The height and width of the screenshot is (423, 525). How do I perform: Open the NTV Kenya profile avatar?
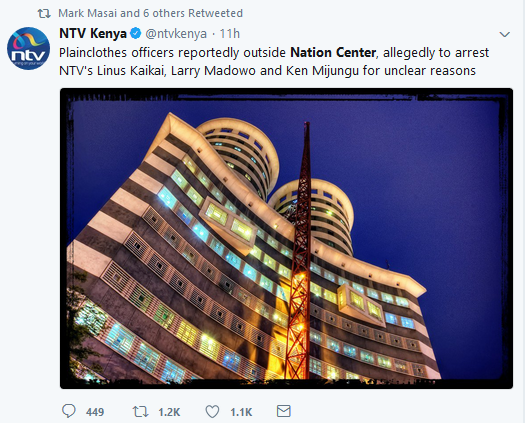tap(28, 49)
